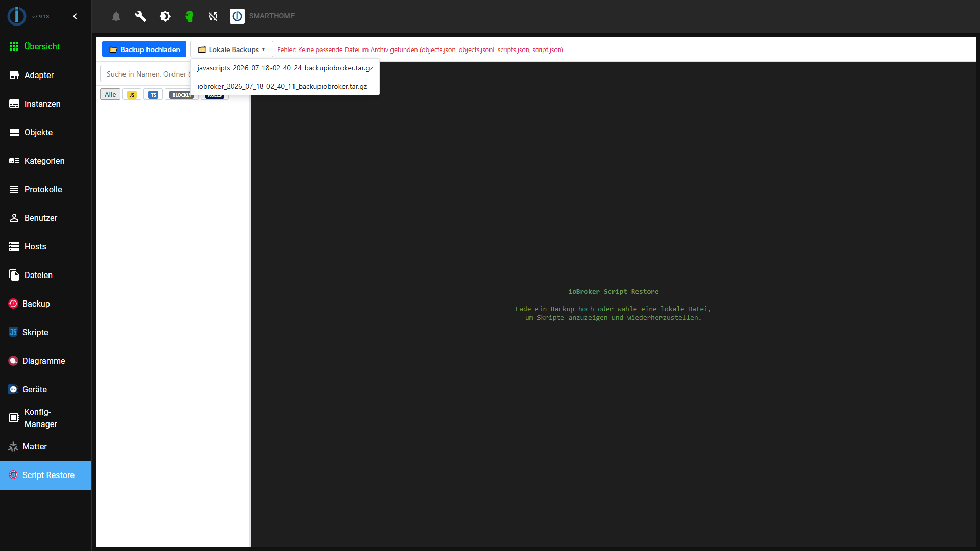980x551 pixels.
Task: Click the Matter star icon
Action: click(x=13, y=446)
